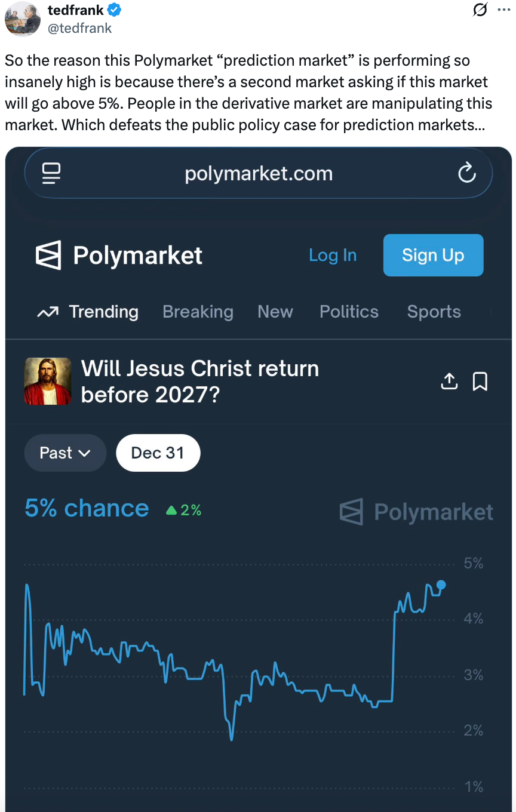Viewport: 516px width, 812px height.
Task: Switch to the New tab
Action: click(275, 312)
